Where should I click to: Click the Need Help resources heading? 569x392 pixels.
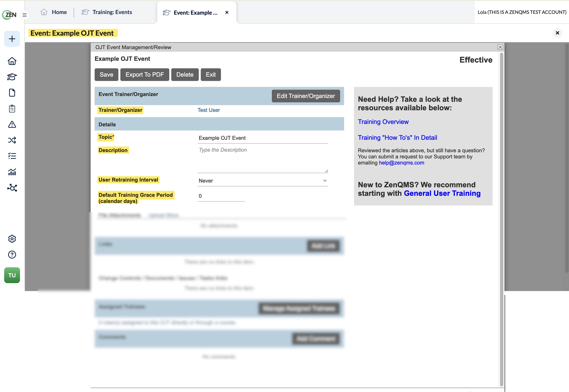(x=410, y=103)
